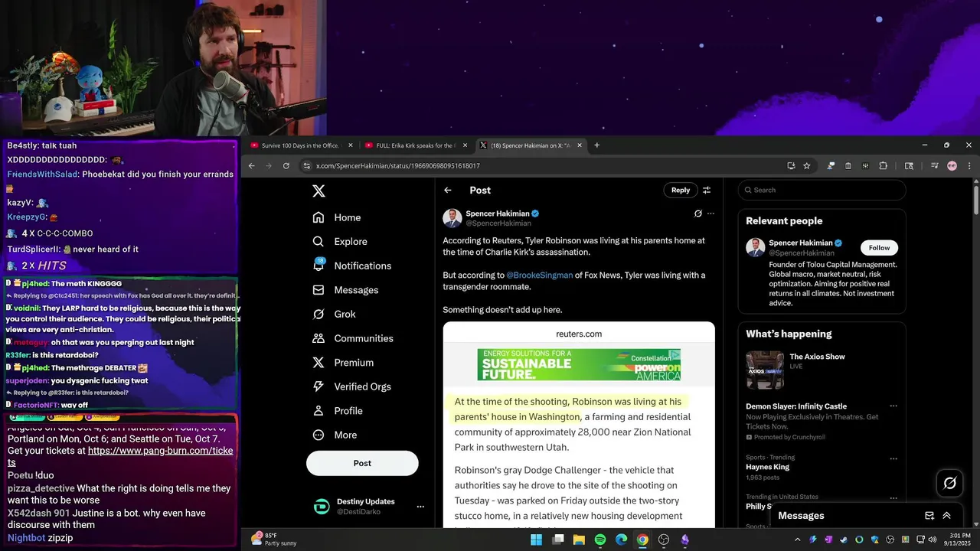Open Microsoft Edge from the taskbar
The image size is (980, 551).
click(622, 540)
